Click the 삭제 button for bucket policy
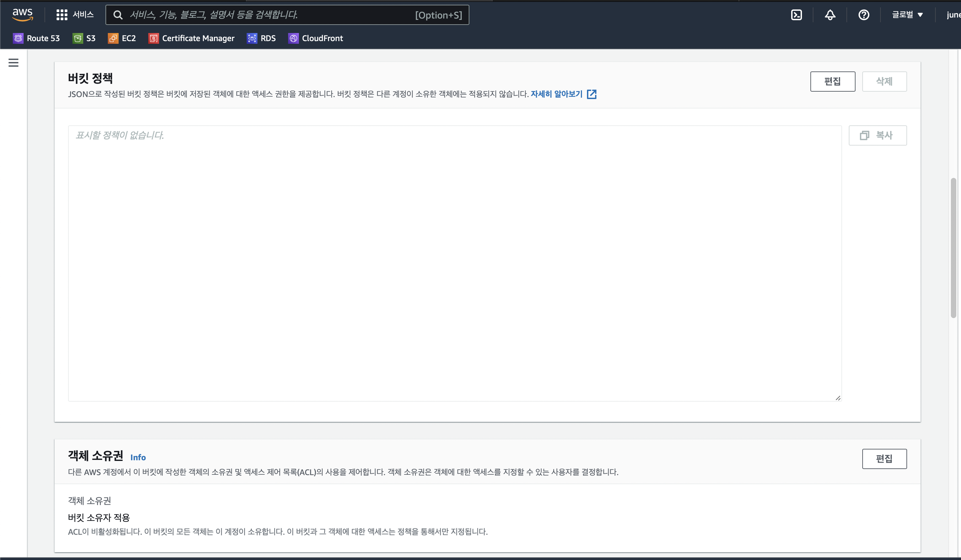Screen dimensions: 961x560 pyautogui.click(x=885, y=81)
